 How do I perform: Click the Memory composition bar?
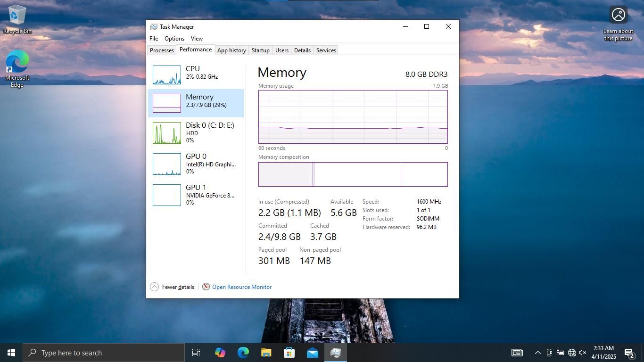tap(353, 174)
